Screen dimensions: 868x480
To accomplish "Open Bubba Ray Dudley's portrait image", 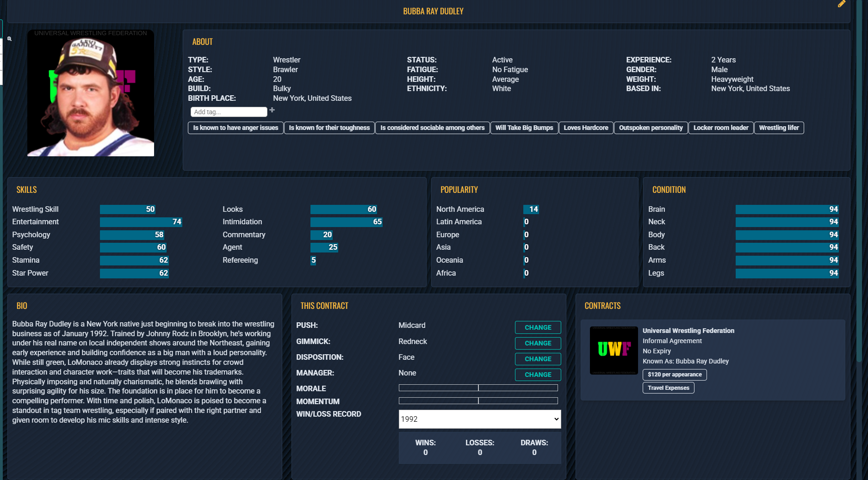I will (91, 93).
